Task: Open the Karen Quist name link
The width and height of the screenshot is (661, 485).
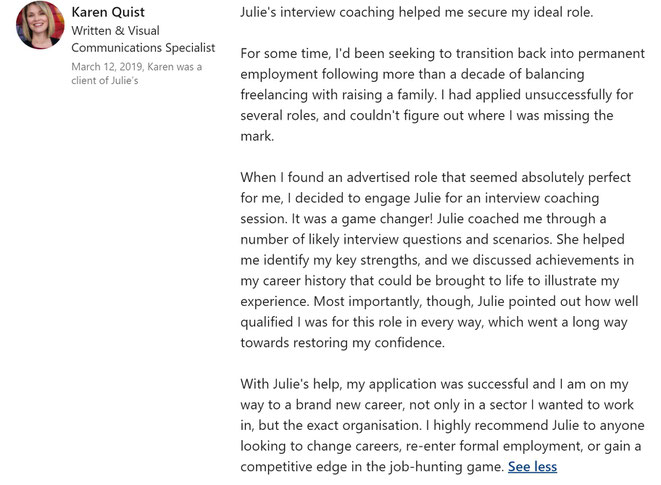Action: [x=108, y=12]
